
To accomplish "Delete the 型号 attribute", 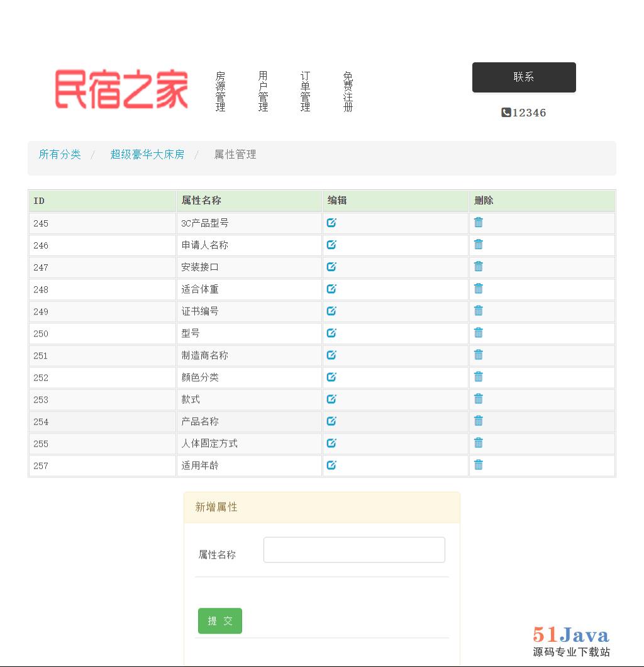I will click(479, 333).
